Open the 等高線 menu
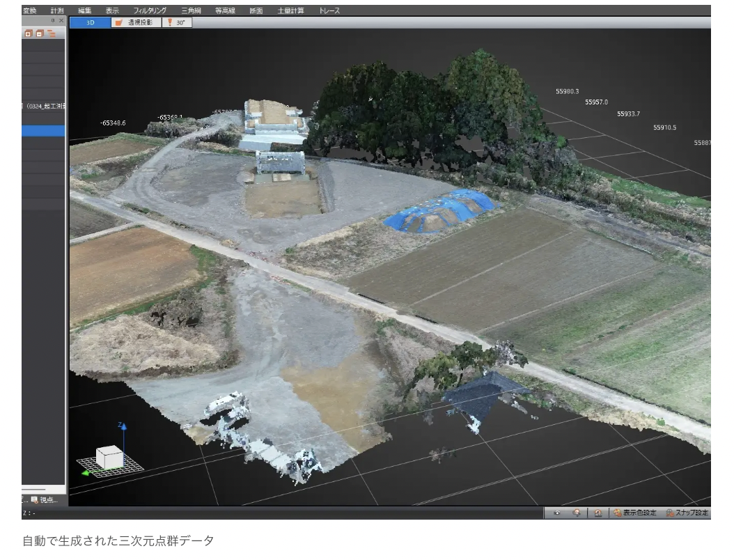 tap(225, 10)
